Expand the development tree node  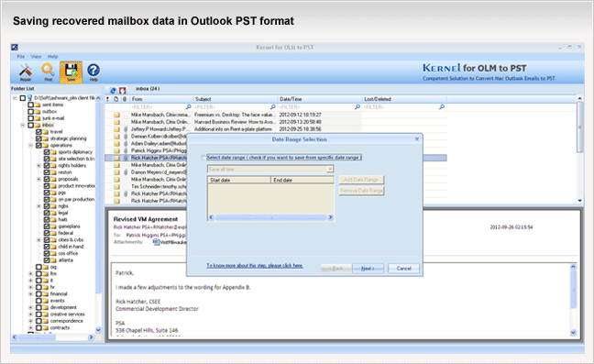point(30,307)
